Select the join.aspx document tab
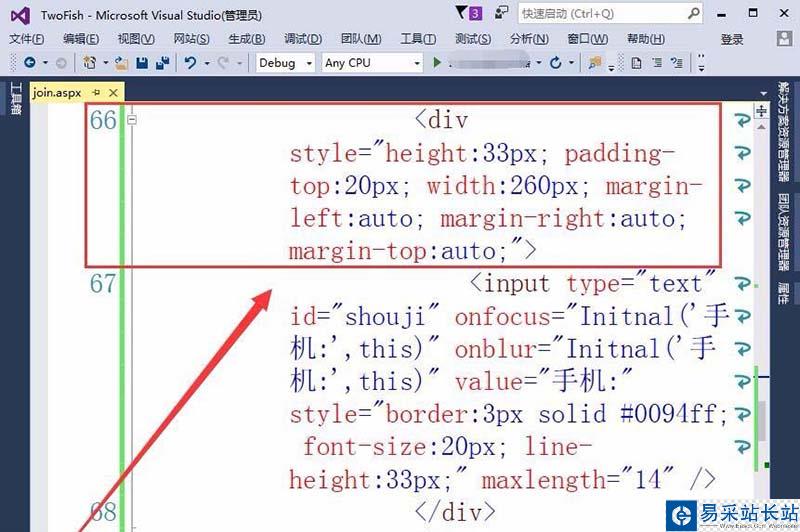Viewport: 800px width, 532px height. pos(57,93)
